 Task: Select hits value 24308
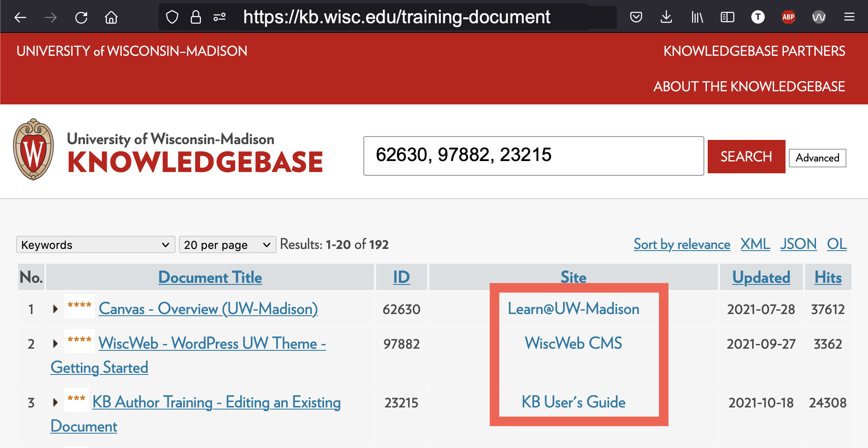click(828, 403)
